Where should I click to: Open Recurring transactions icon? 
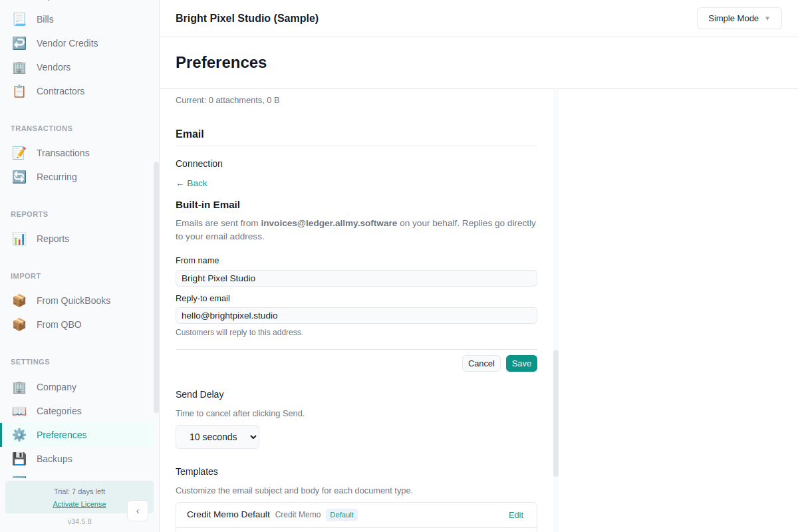(19, 176)
